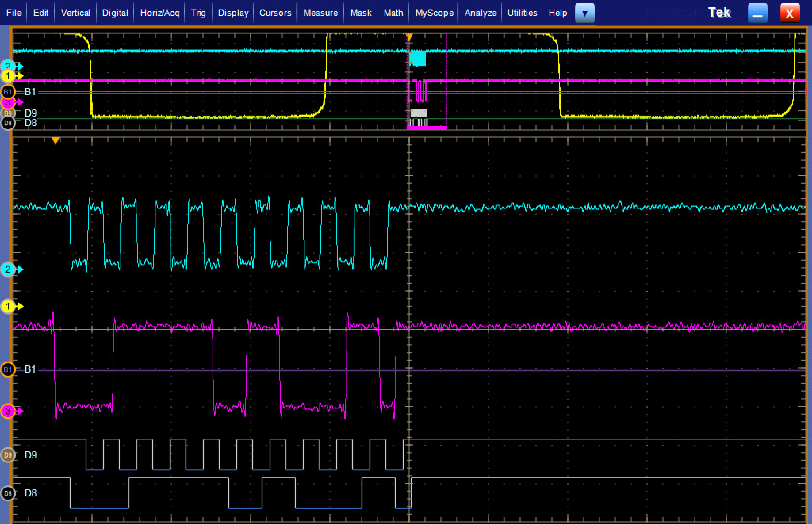Open the Trig menu
This screenshot has width=812, height=524.
[198, 13]
